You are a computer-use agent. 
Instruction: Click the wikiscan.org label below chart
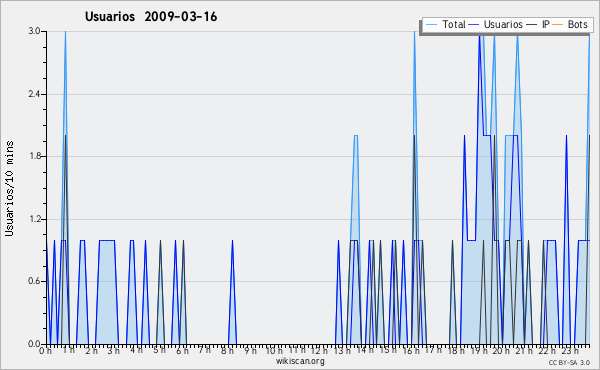(x=300, y=361)
